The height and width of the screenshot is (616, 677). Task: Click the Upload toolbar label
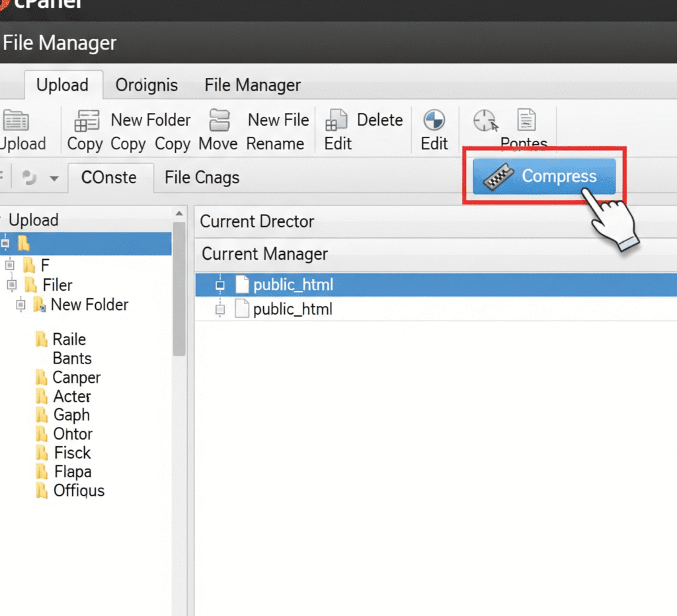[22, 143]
